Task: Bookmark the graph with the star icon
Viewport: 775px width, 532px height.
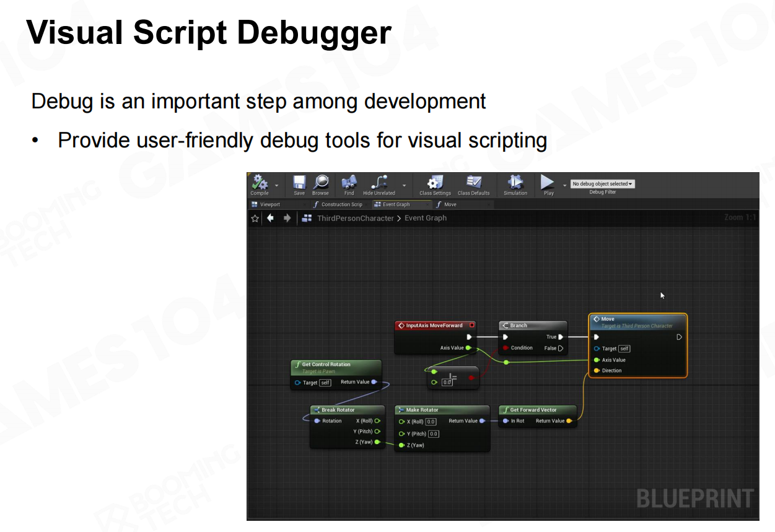Action: tap(255, 218)
